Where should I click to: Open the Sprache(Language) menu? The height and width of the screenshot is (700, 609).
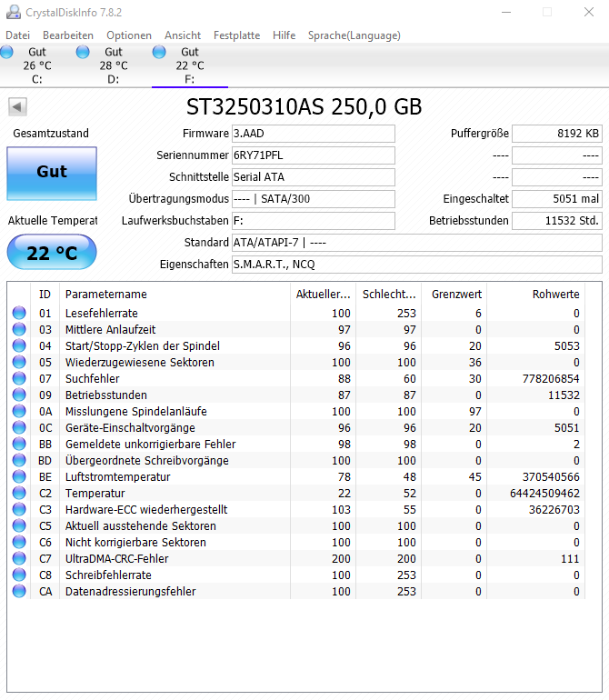354,35
